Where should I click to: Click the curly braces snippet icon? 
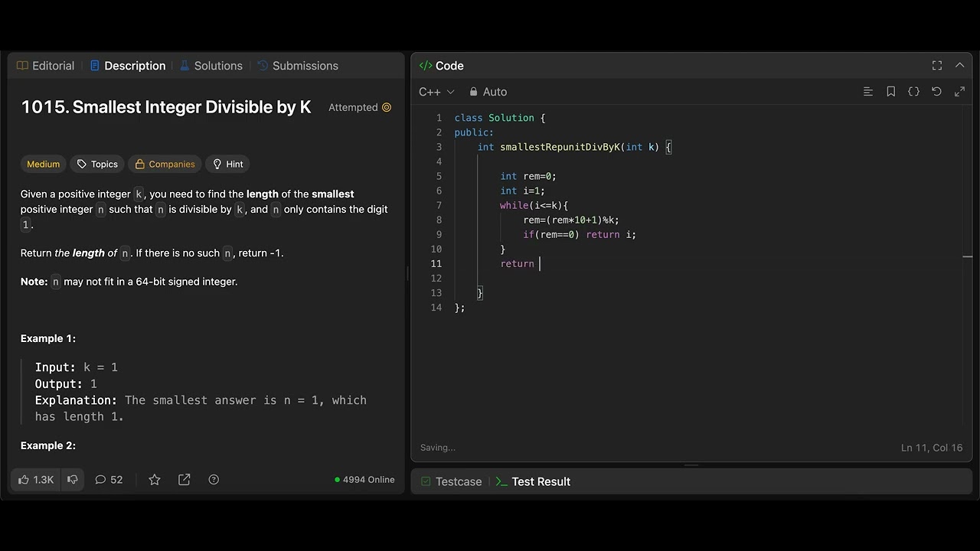(x=913, y=92)
